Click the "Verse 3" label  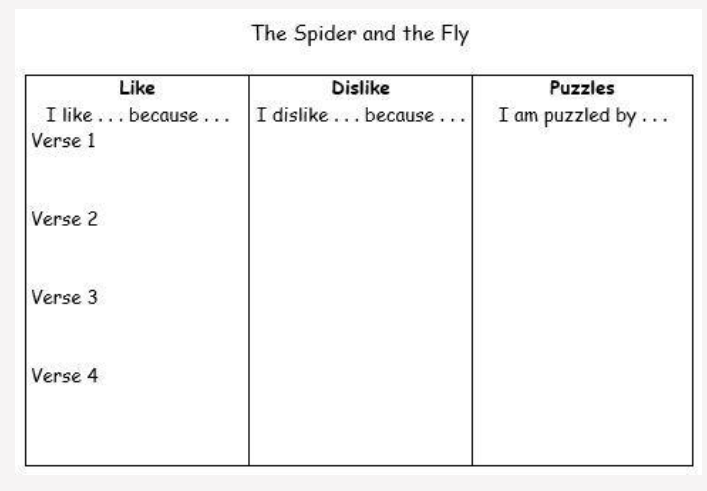pos(64,297)
